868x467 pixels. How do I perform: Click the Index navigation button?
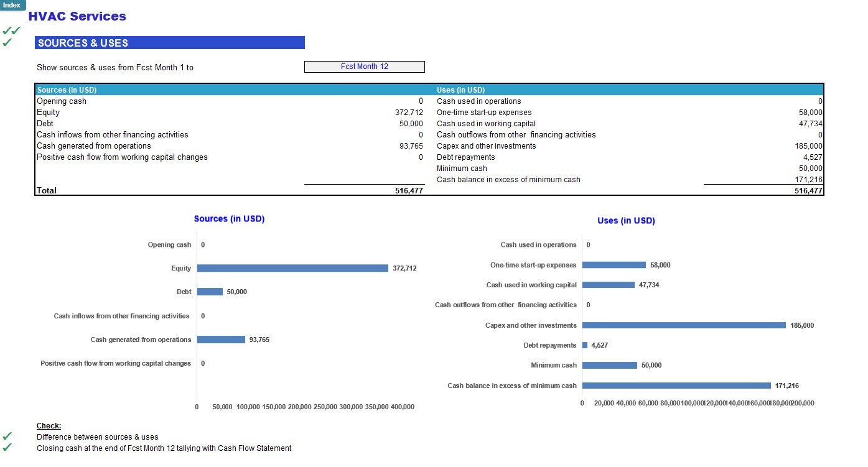pos(12,5)
